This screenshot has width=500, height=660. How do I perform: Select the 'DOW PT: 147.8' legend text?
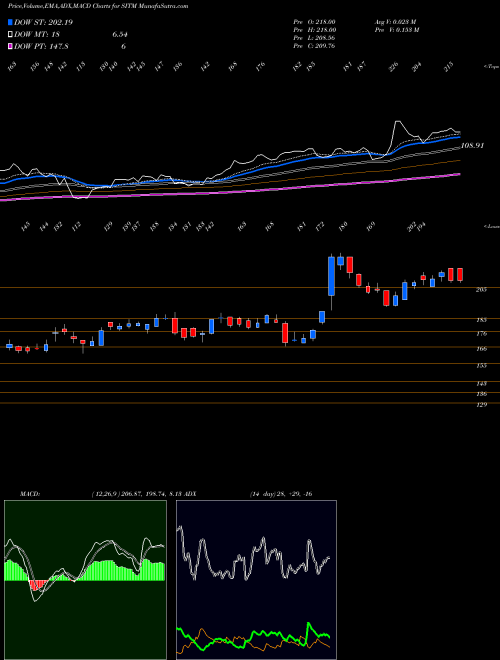41,46
